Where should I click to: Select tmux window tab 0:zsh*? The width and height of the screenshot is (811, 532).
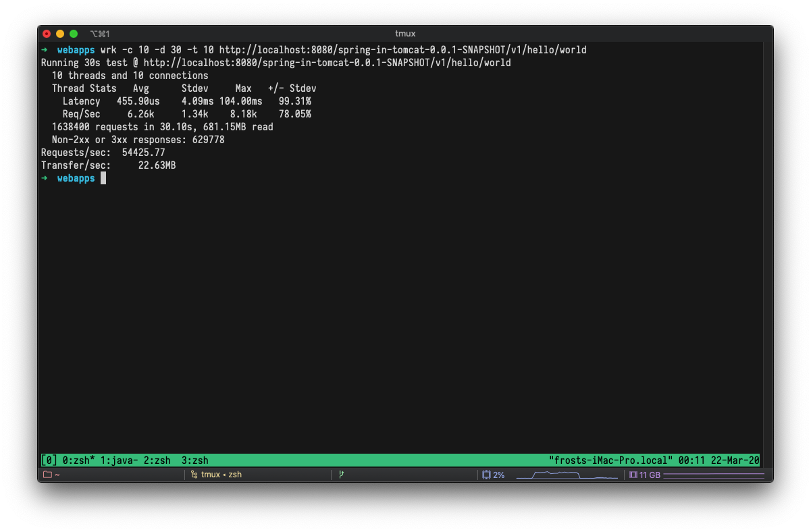coord(79,460)
